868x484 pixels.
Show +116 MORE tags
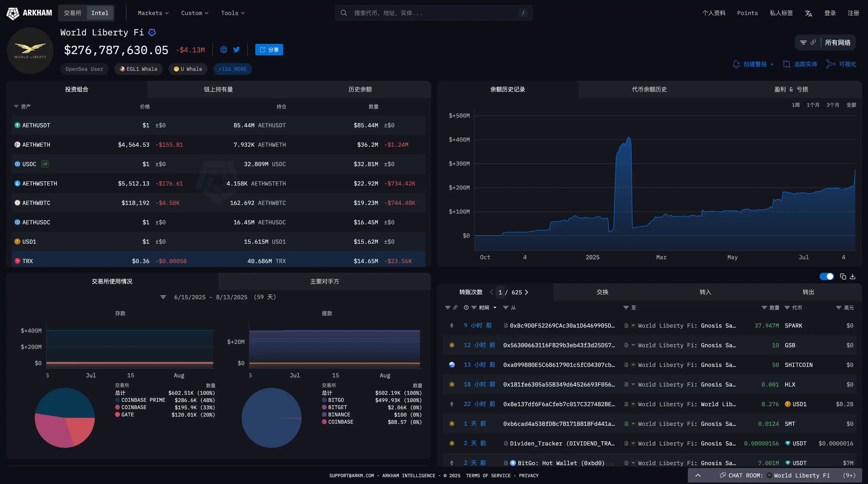pyautogui.click(x=232, y=69)
